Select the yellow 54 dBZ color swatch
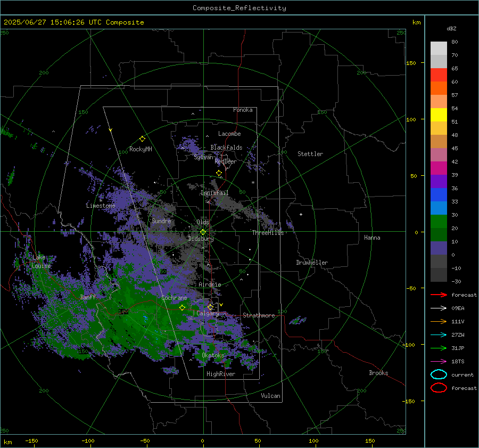The image size is (479, 448). coord(439,115)
